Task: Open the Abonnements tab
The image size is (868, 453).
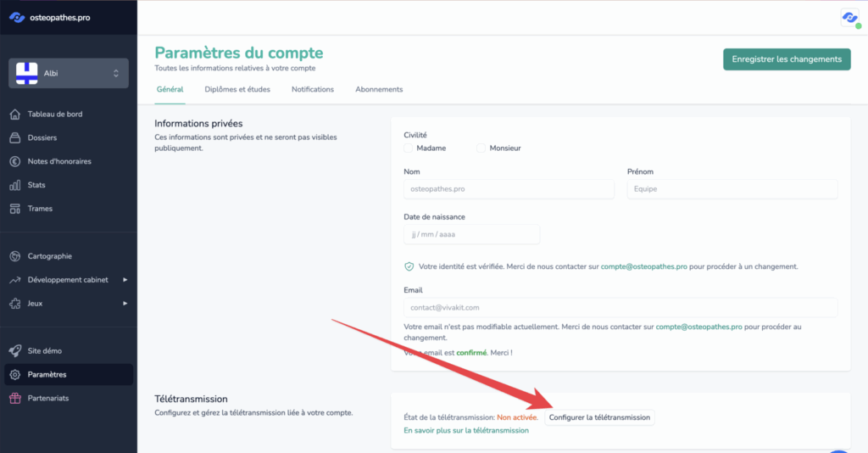Action: point(379,90)
